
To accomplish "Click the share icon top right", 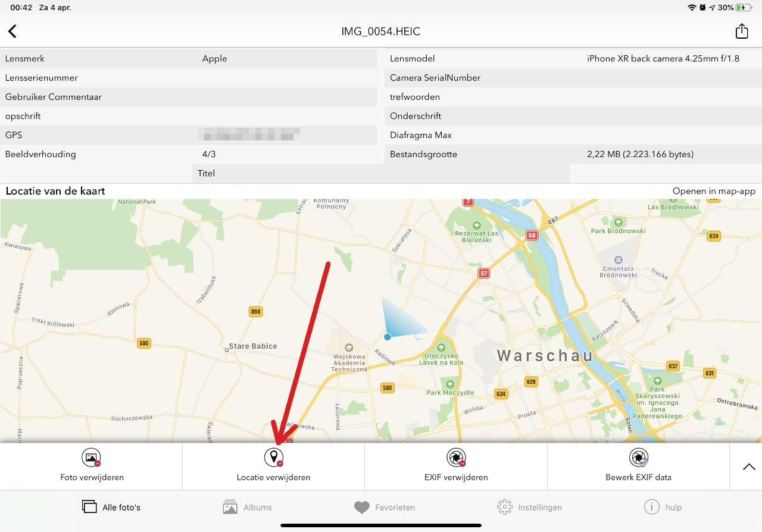I will (741, 31).
